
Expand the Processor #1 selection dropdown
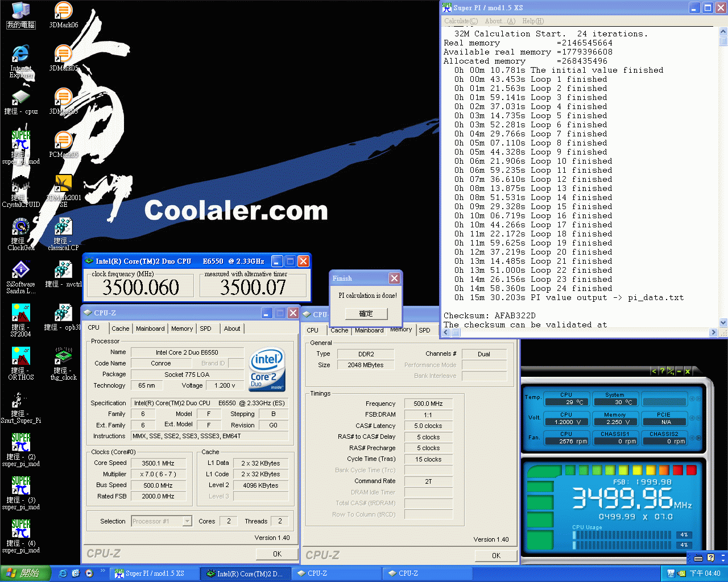187,521
